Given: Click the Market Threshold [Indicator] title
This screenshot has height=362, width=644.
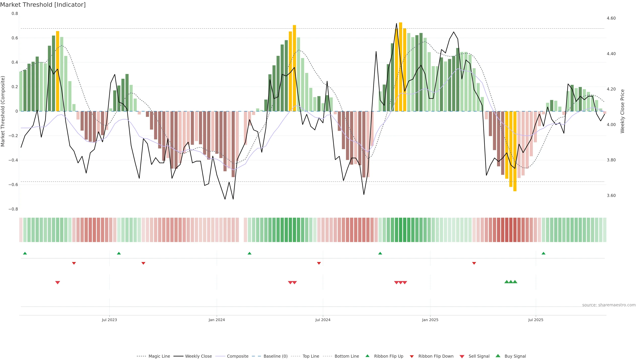Looking at the screenshot, I should pos(43,5).
